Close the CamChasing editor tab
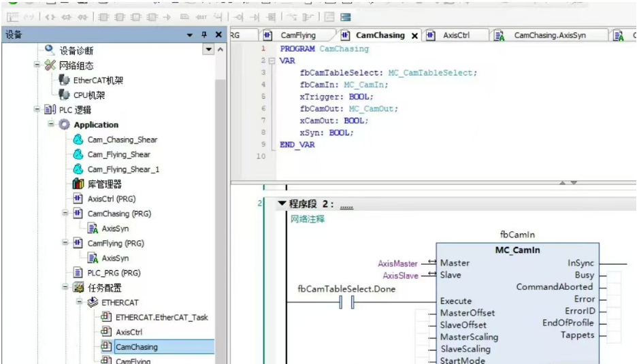This screenshot has width=639, height=364. [x=414, y=36]
